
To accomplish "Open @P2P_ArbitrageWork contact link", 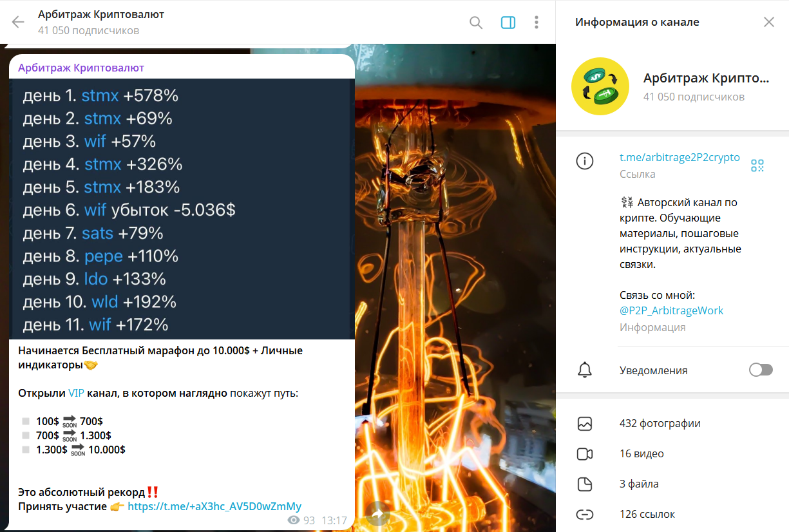I will 671,310.
